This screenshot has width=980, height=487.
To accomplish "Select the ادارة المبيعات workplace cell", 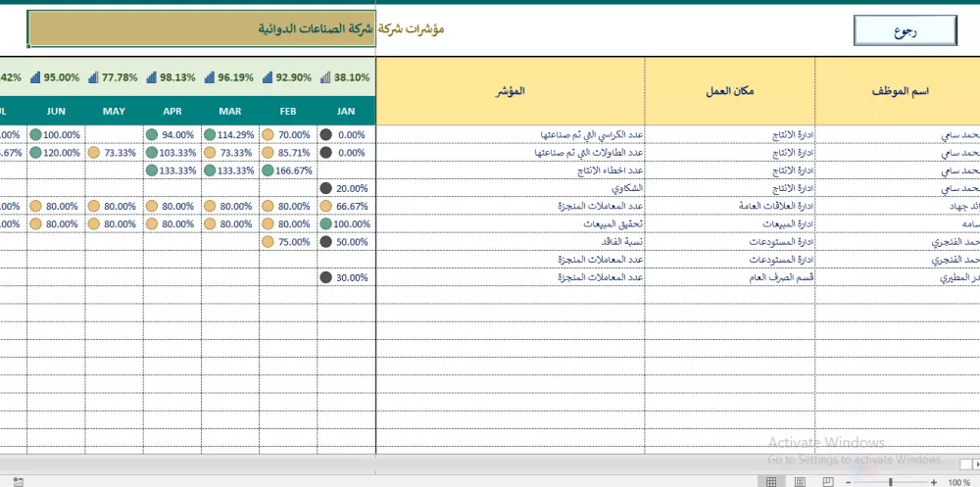I will tap(729, 223).
